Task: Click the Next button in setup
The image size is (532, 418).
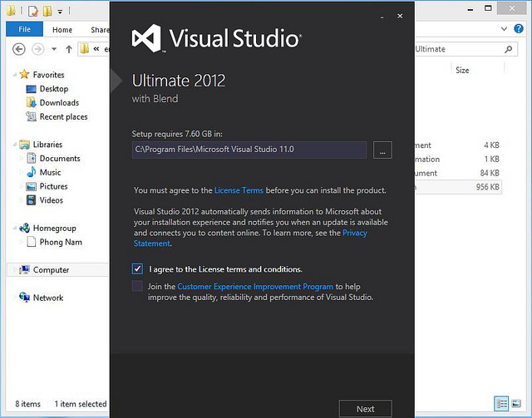Action: [366, 409]
